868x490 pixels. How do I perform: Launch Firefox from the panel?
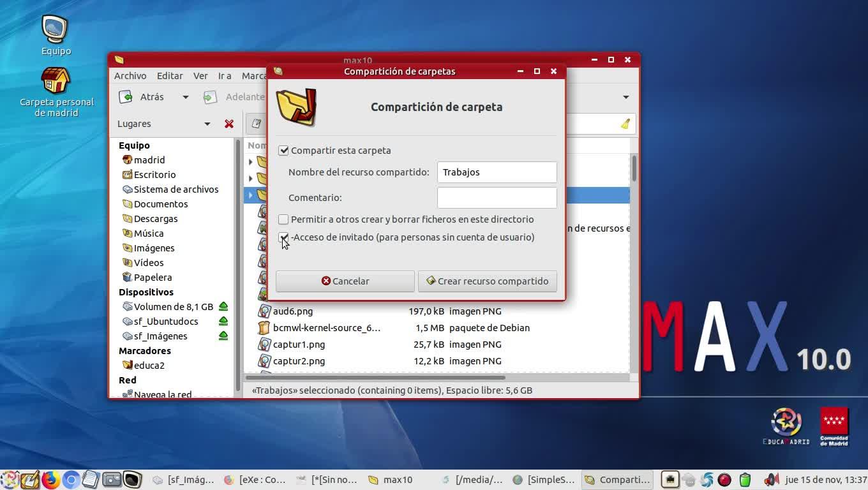coord(50,480)
